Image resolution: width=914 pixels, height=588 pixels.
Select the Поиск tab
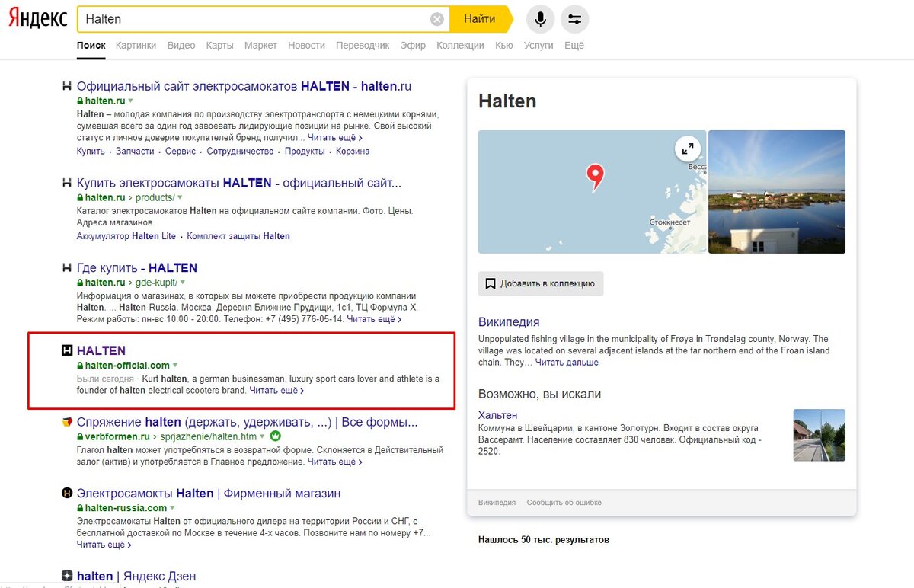[91, 46]
